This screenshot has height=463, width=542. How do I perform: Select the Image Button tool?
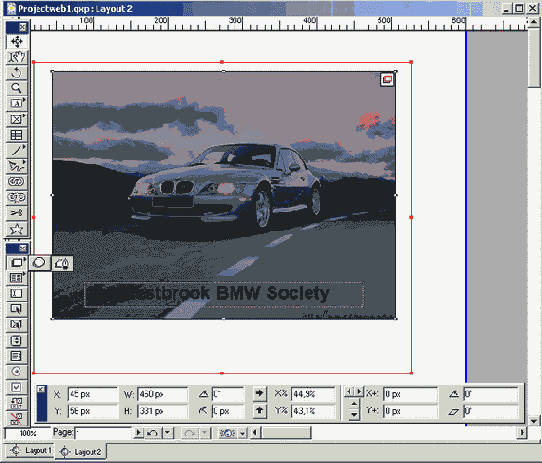[16, 324]
